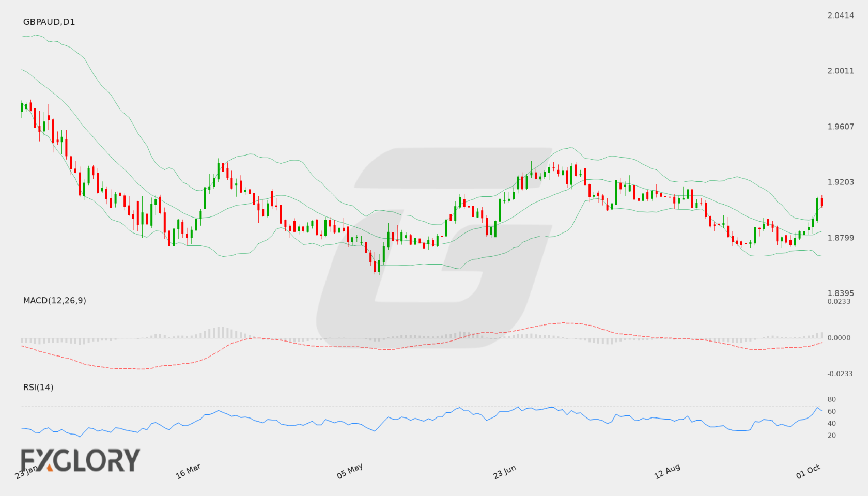Click the RSI(14) indicator label
The width and height of the screenshot is (868, 496).
tap(38, 387)
